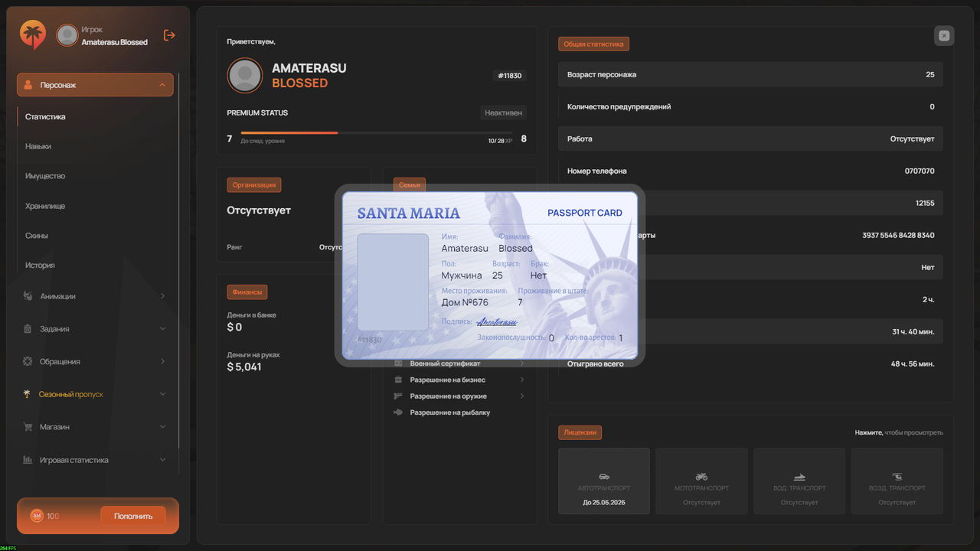Open the Скины submenu item
Viewport: 980px width, 551px height.
[x=37, y=236]
